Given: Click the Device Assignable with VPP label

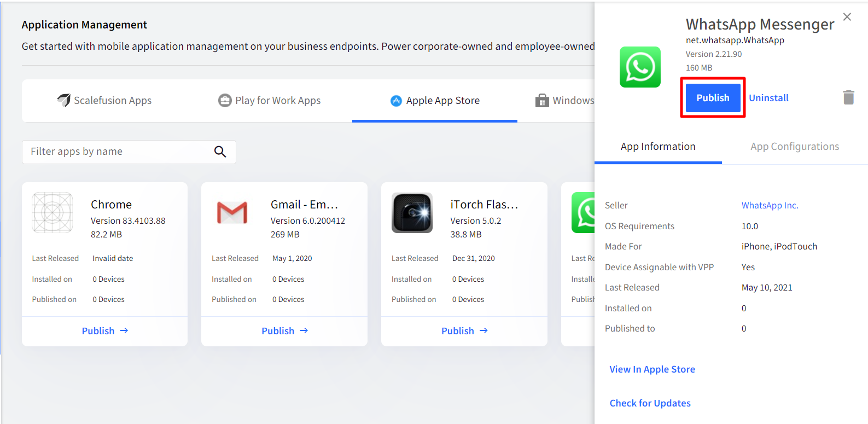Looking at the screenshot, I should 659,267.
